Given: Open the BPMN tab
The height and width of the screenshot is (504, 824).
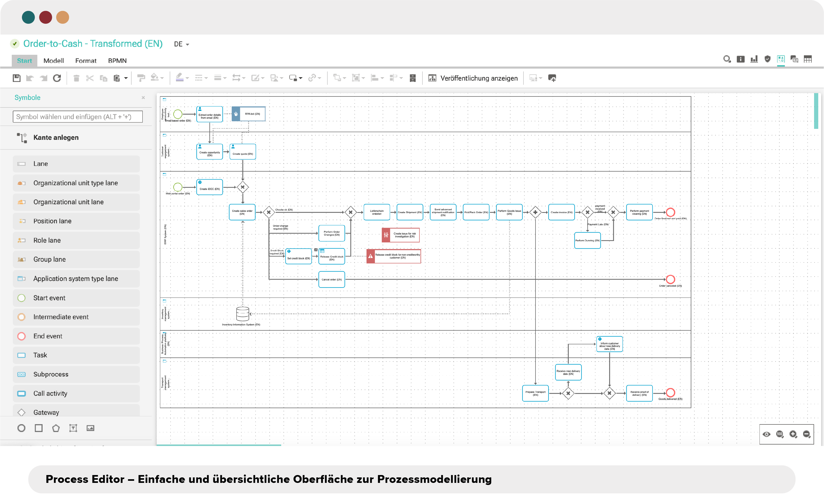Looking at the screenshot, I should [117, 61].
